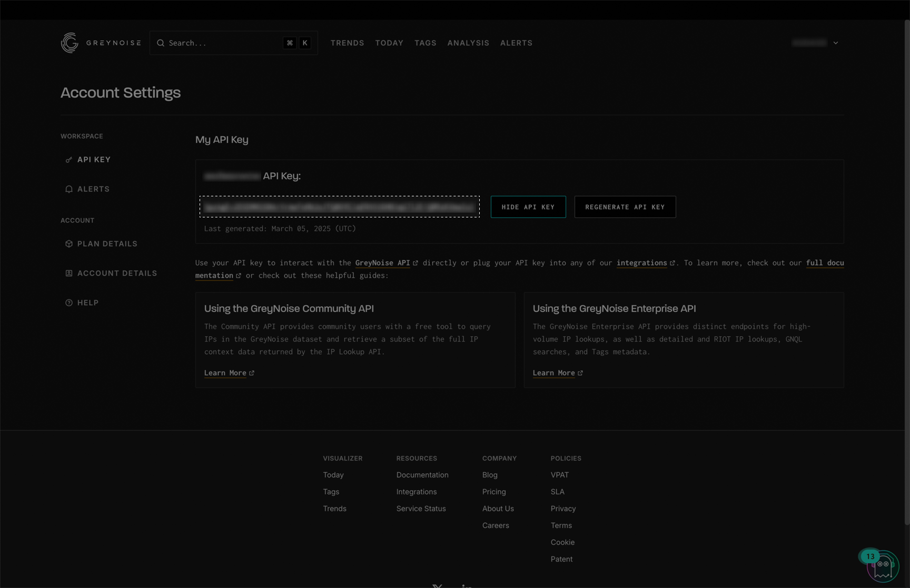Click the search magnifier icon
This screenshot has width=910, height=588.
pos(161,43)
